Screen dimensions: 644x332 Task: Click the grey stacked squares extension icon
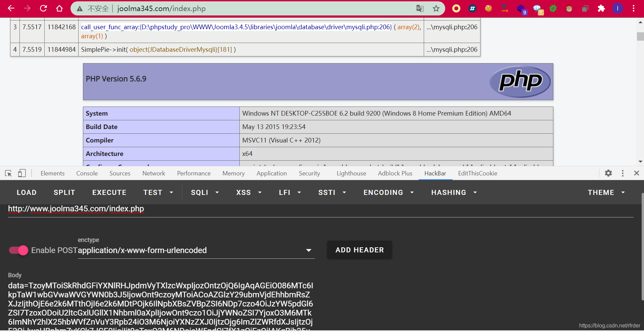(585, 8)
